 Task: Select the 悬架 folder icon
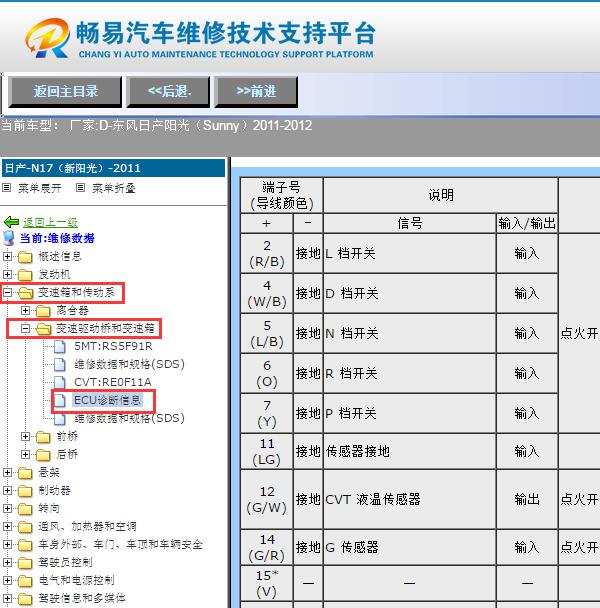click(25, 473)
